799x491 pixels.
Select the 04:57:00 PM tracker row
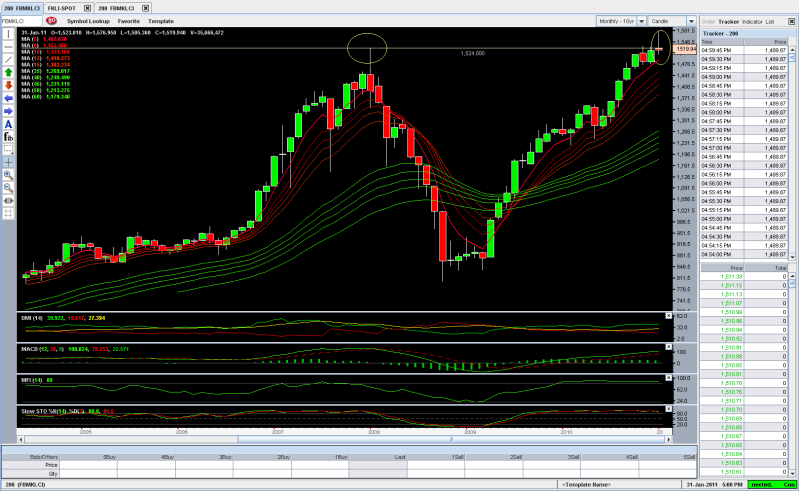pyautogui.click(x=744, y=148)
